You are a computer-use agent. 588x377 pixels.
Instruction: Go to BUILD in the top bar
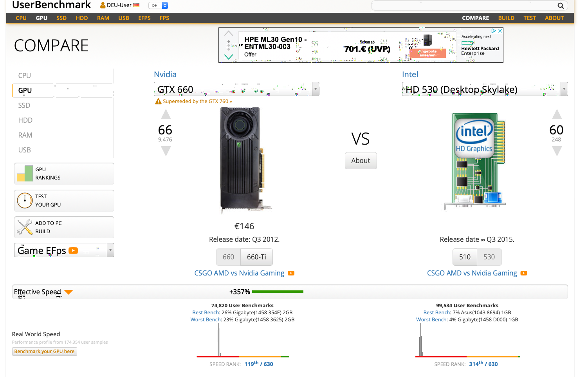[x=506, y=18]
